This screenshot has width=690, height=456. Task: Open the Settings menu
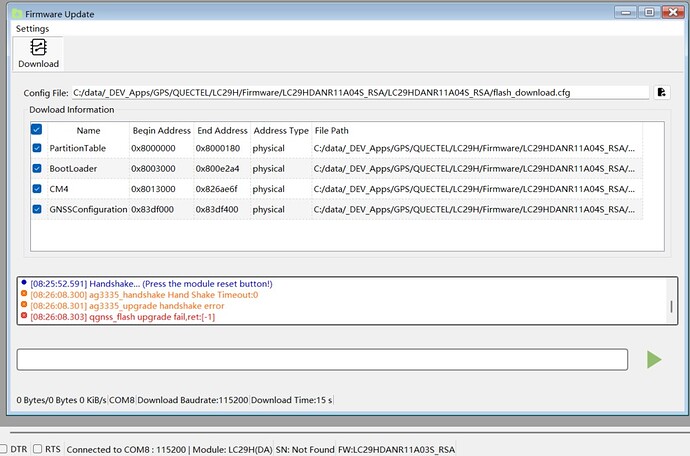point(32,29)
